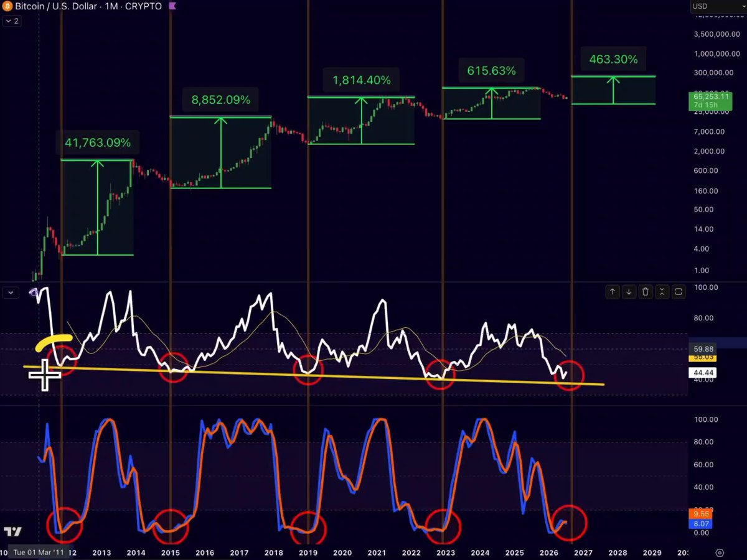
Task: Click the 59.88 value label on RSI axis
Action: click(x=704, y=348)
